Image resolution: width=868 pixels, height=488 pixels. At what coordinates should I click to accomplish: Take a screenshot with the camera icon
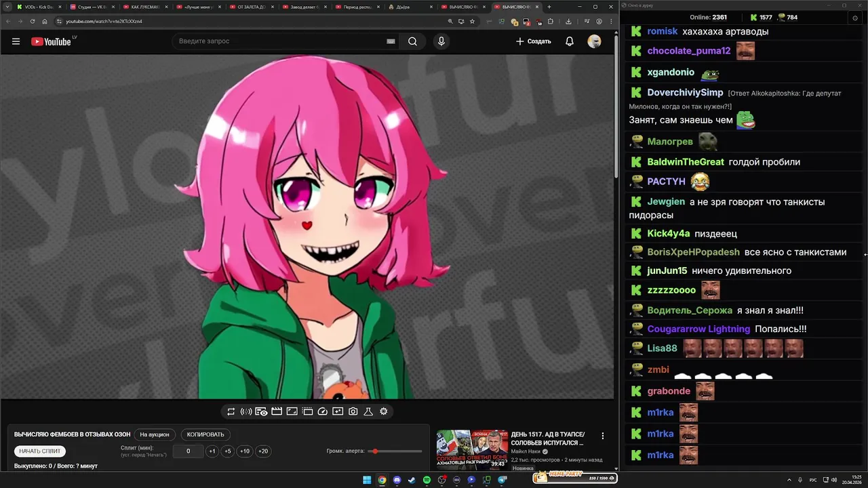(x=353, y=411)
